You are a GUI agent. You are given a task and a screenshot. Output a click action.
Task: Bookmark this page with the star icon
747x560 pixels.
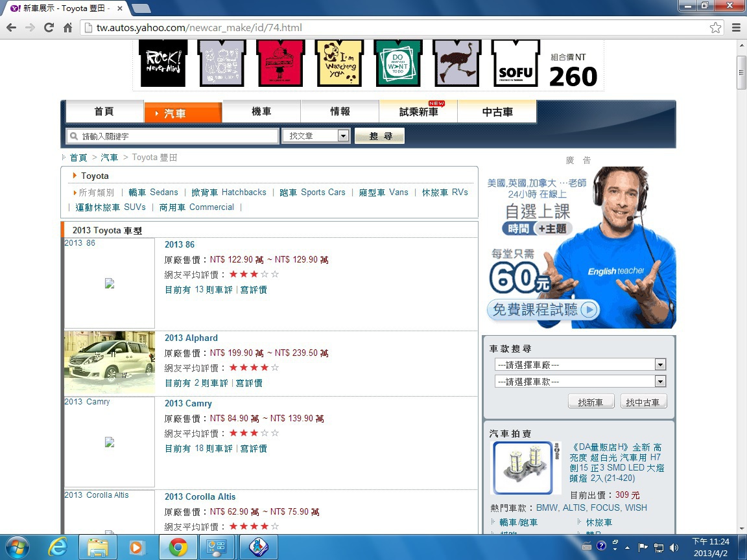[715, 28]
